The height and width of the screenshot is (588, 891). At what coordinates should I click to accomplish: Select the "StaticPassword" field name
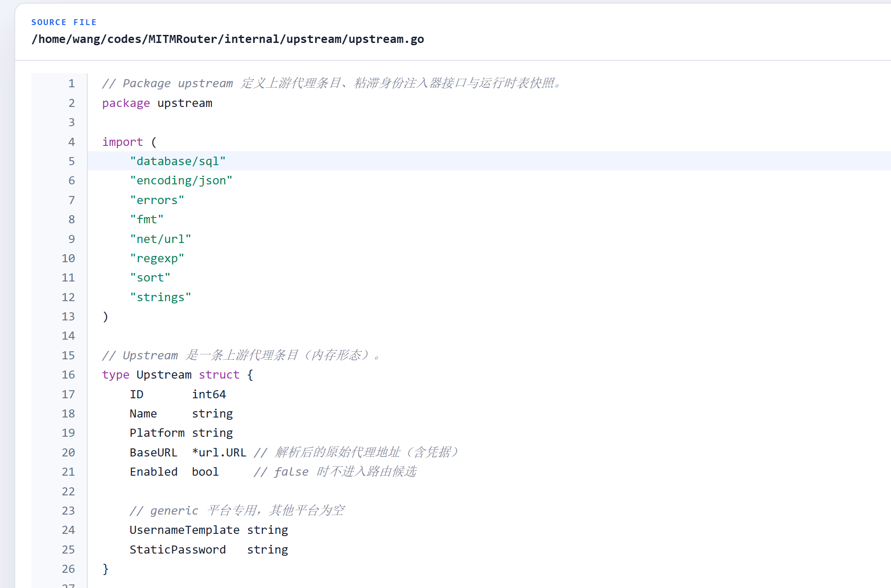(178, 550)
